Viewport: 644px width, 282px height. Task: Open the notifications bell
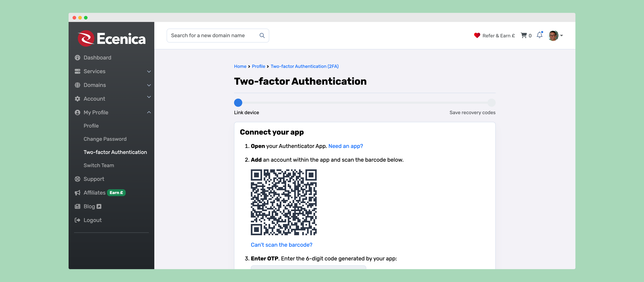pyautogui.click(x=540, y=35)
